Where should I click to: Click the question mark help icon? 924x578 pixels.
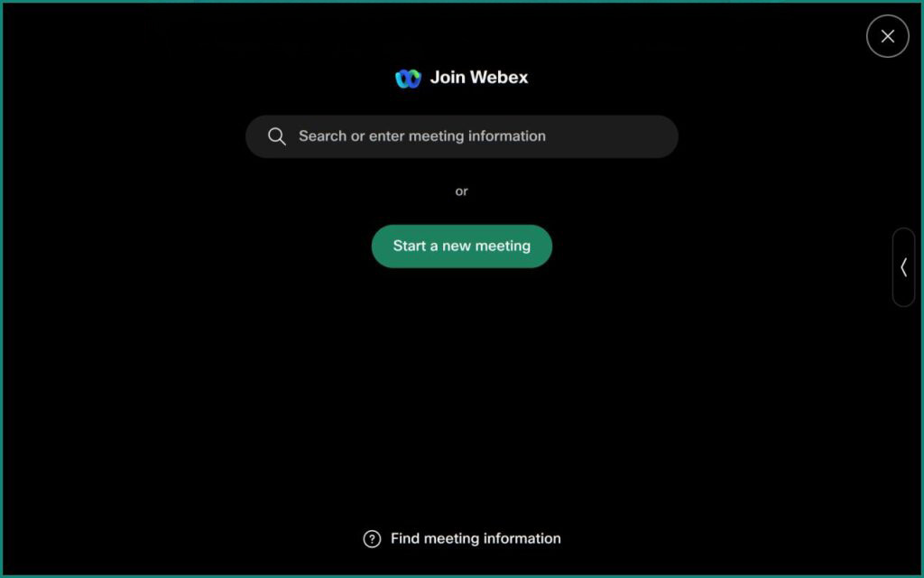(372, 539)
